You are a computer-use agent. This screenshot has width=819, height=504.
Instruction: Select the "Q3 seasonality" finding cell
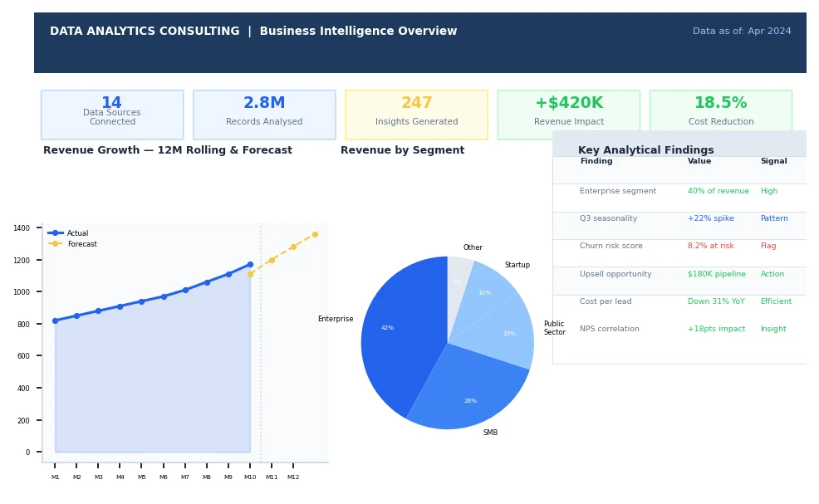coord(608,218)
